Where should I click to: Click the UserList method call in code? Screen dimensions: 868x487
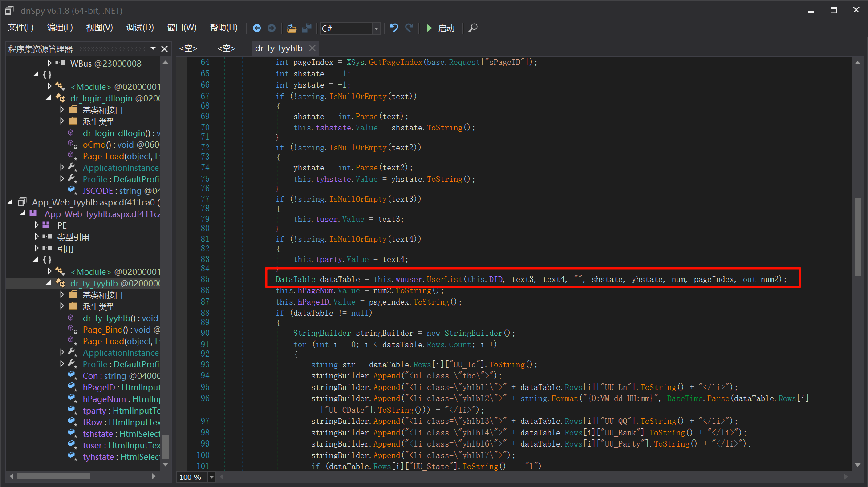[x=444, y=279]
